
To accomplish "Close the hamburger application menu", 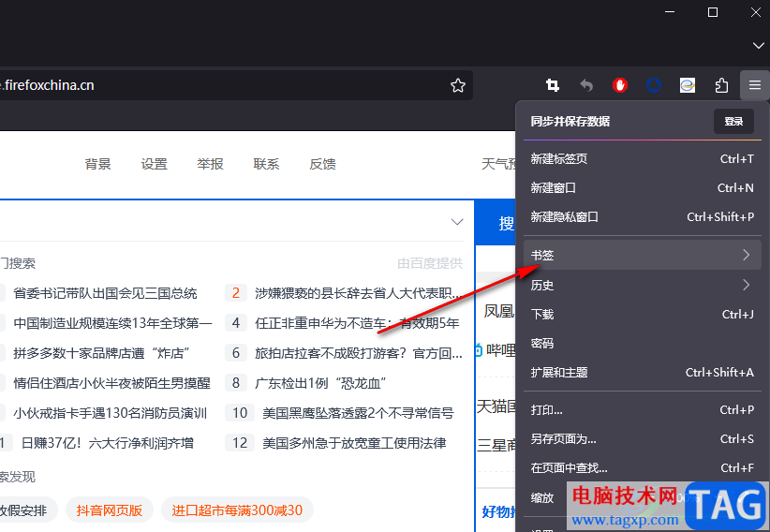I will [x=755, y=85].
